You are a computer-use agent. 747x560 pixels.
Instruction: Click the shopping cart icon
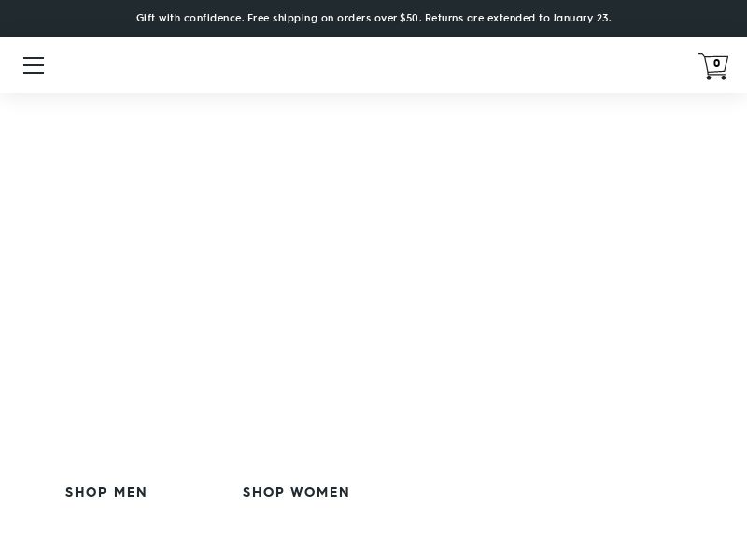click(x=712, y=66)
